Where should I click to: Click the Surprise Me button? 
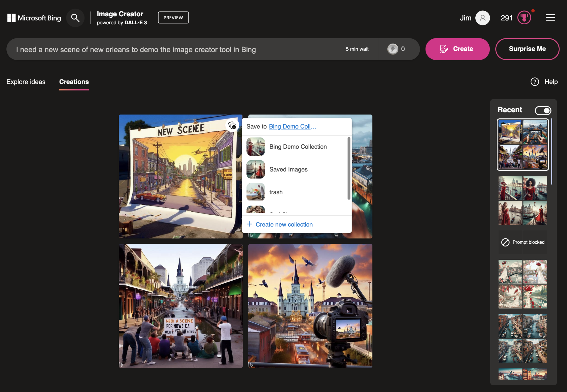527,49
